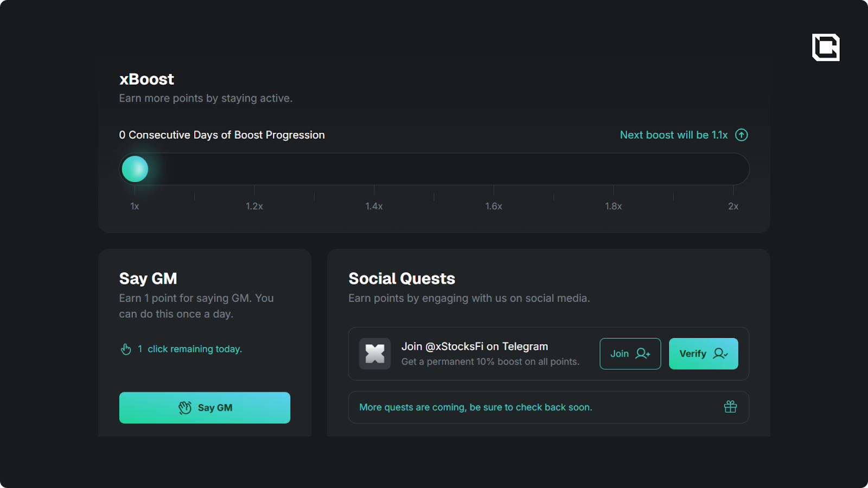Join the xStocksFi Telegram quest
Image resolution: width=868 pixels, height=488 pixels.
[x=630, y=354]
